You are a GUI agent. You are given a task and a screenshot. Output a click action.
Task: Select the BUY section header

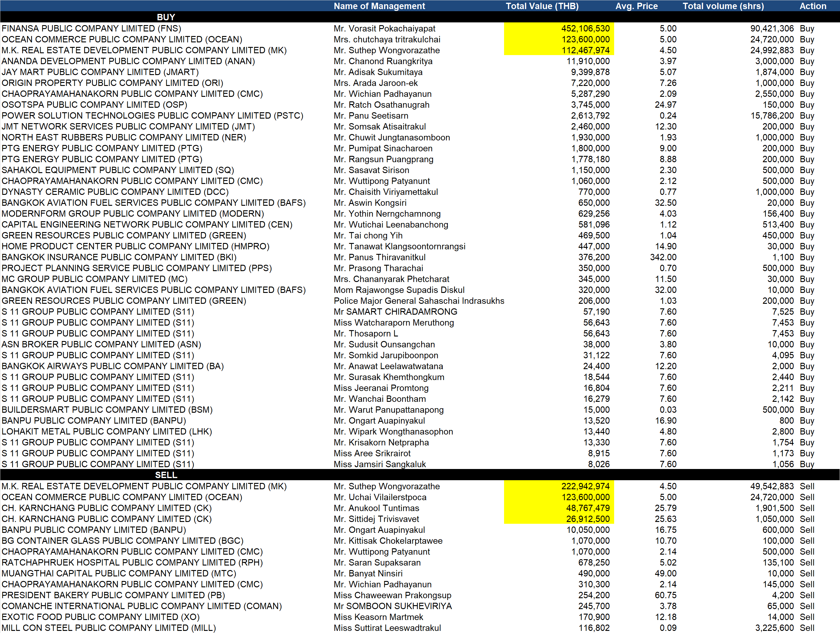click(x=166, y=17)
